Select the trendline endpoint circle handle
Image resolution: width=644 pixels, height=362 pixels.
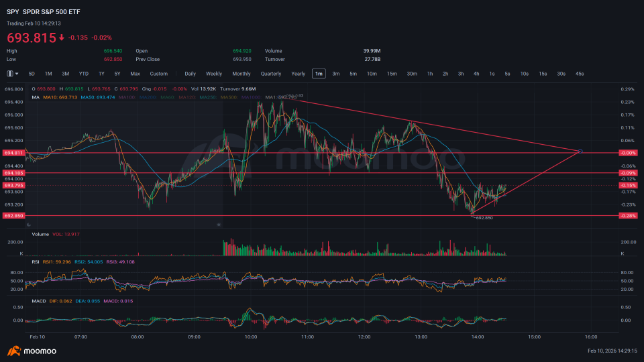tap(580, 152)
